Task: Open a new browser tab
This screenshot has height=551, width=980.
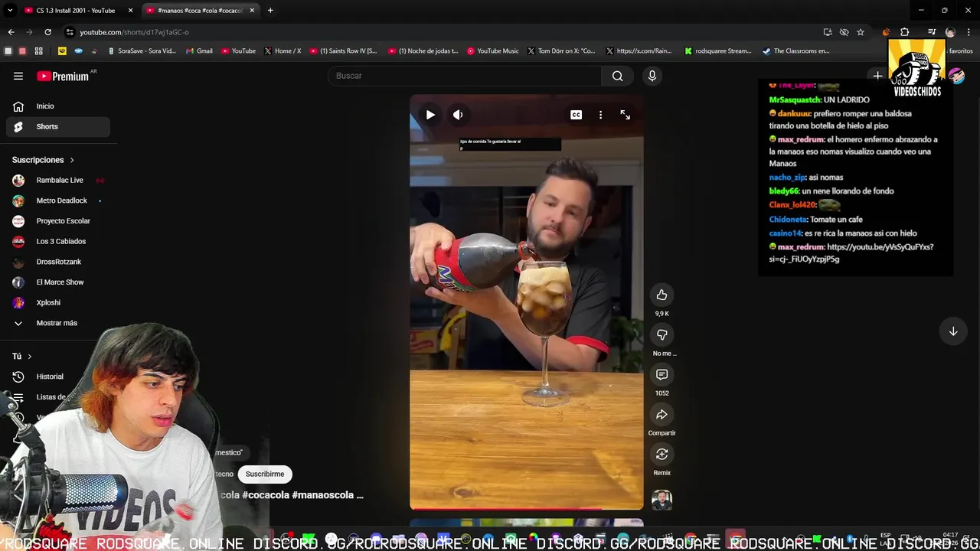Action: [270, 11]
